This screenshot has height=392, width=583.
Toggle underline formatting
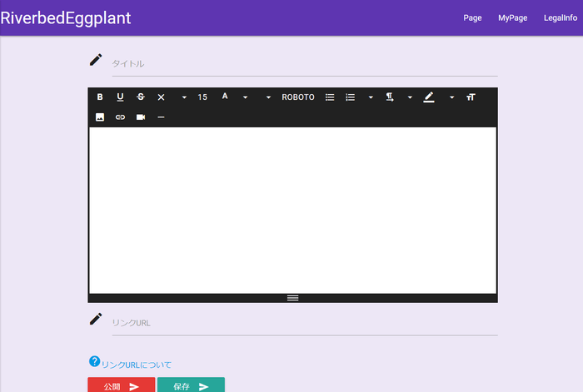(120, 97)
